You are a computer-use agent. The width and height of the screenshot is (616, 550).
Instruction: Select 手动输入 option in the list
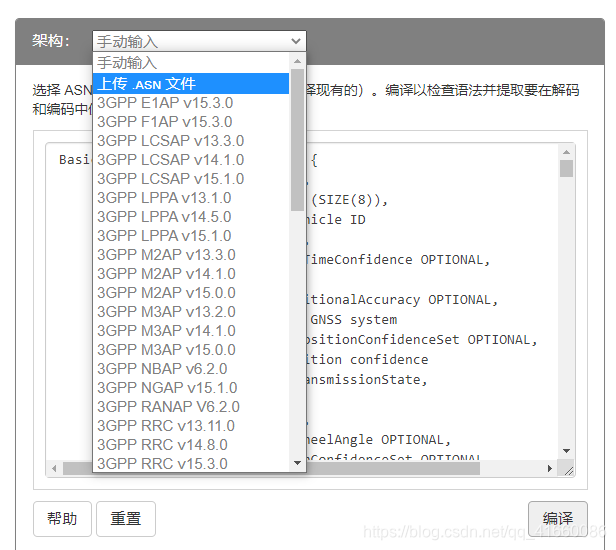coord(191,63)
